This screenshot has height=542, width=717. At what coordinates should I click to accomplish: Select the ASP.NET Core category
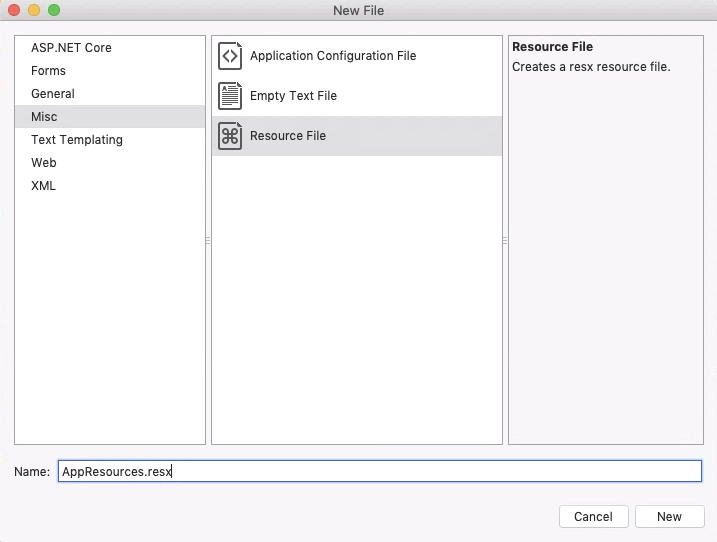pyautogui.click(x=71, y=48)
